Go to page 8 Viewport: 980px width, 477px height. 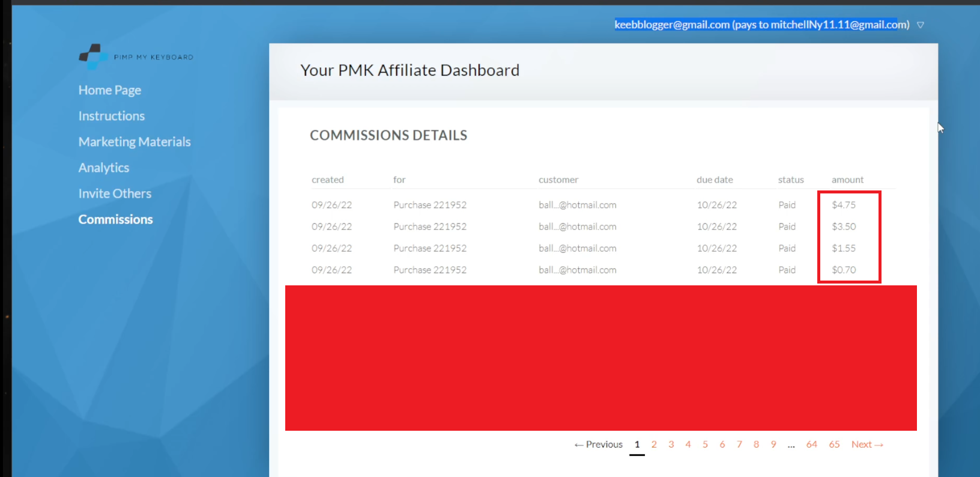pos(756,445)
